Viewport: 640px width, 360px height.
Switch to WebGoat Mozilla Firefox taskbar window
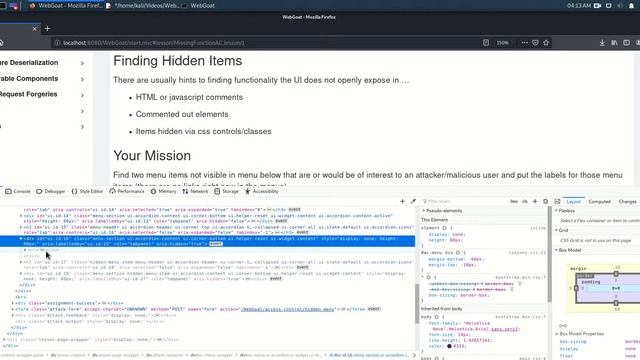click(67, 6)
